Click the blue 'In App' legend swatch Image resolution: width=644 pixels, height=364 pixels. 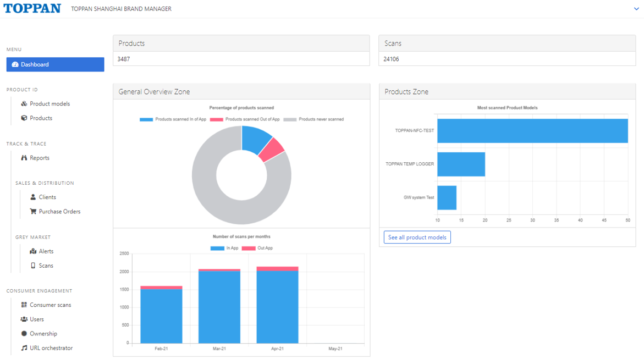[x=217, y=249]
